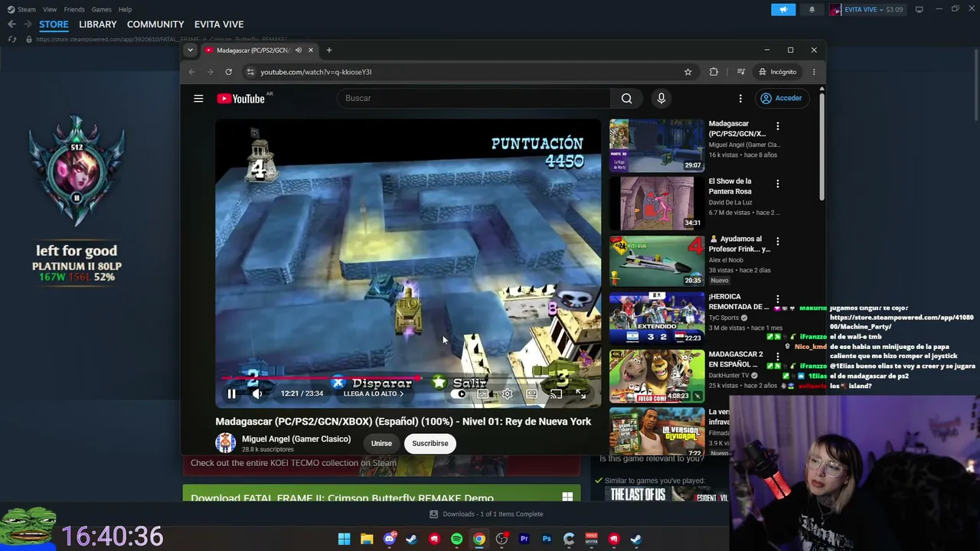This screenshot has height=551, width=980.
Task: Open Discord from the taskbar
Action: [389, 539]
